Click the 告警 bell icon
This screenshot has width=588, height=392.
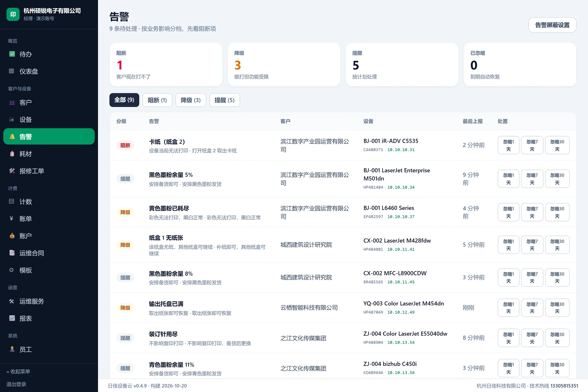click(12, 137)
